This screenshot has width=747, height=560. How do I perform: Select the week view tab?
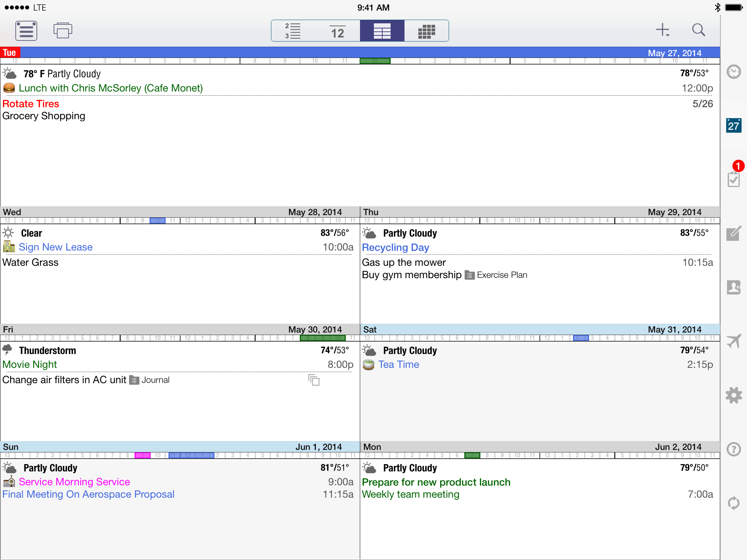[x=382, y=31]
